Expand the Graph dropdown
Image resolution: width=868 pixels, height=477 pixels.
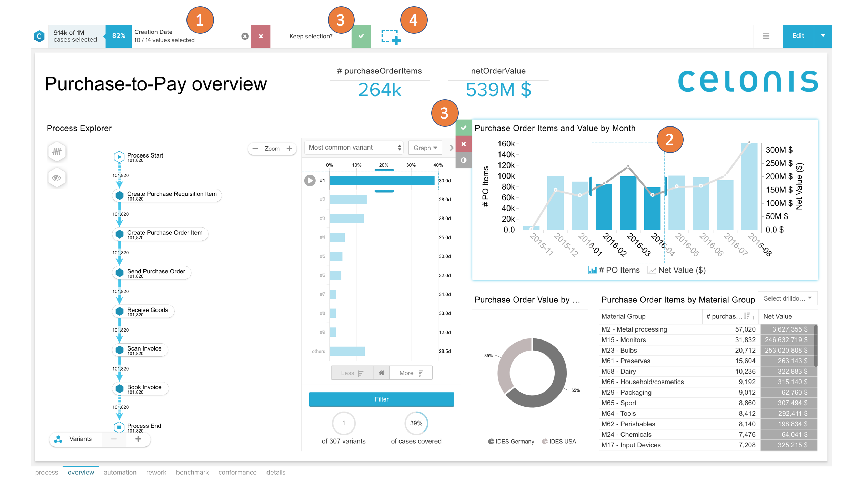425,148
